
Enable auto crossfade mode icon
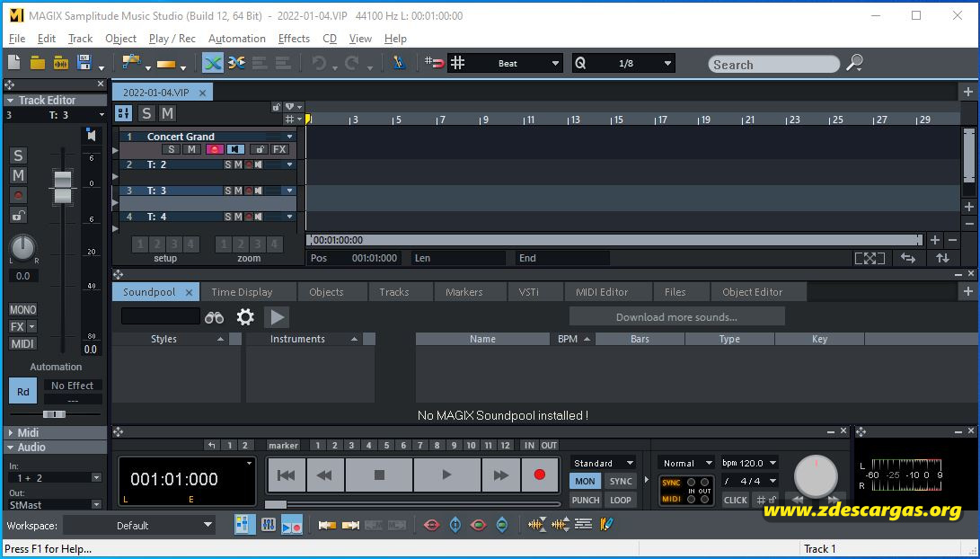pyautogui.click(x=213, y=63)
